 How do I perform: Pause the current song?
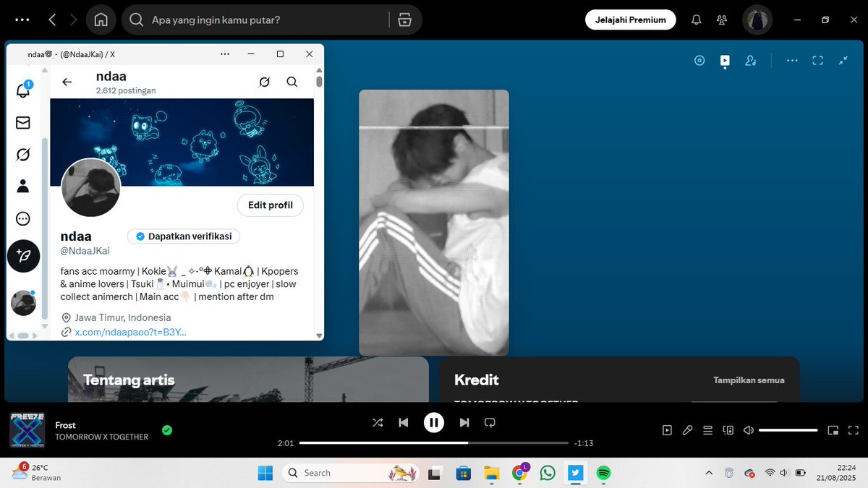pos(434,422)
